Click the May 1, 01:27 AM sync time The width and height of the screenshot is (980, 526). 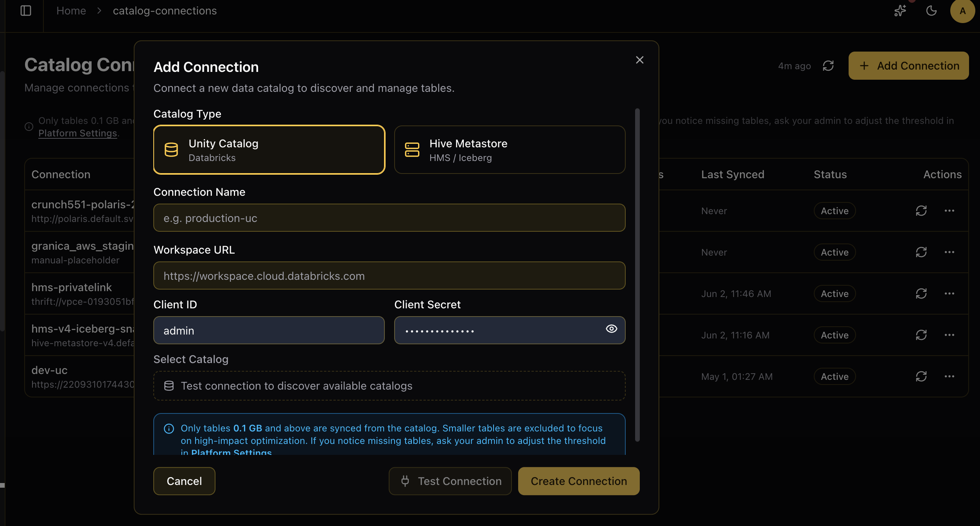pyautogui.click(x=737, y=376)
